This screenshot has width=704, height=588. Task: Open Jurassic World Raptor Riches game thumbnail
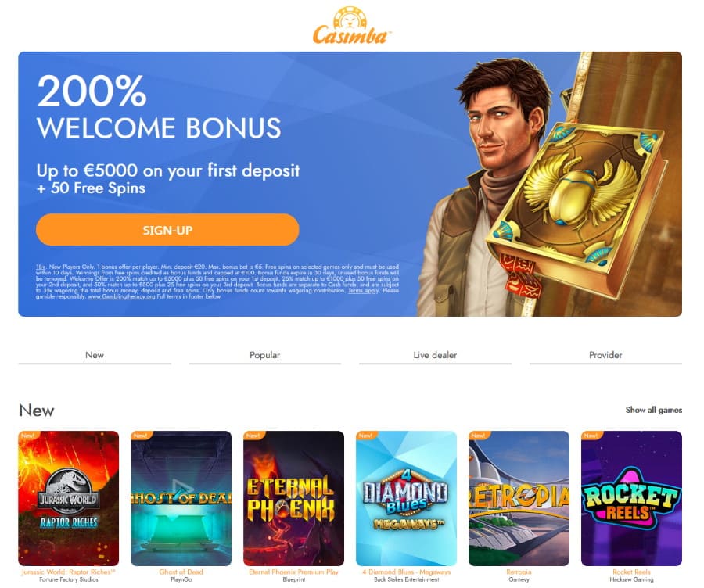tap(69, 498)
